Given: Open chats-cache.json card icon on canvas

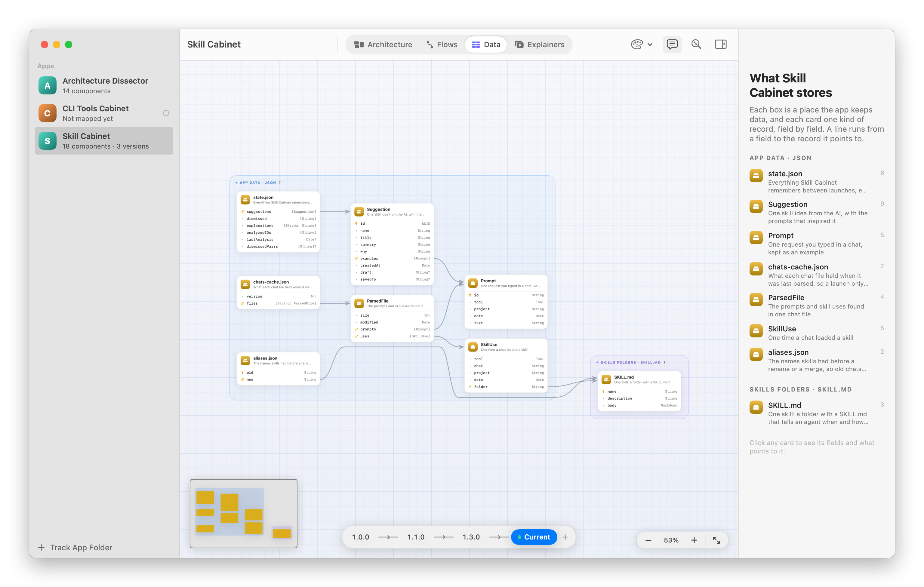Looking at the screenshot, I should pos(245,284).
